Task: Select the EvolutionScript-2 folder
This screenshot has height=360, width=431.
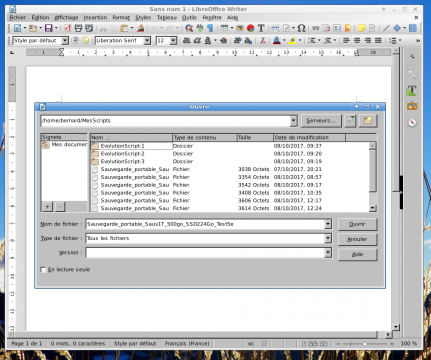Action: pyautogui.click(x=122, y=154)
